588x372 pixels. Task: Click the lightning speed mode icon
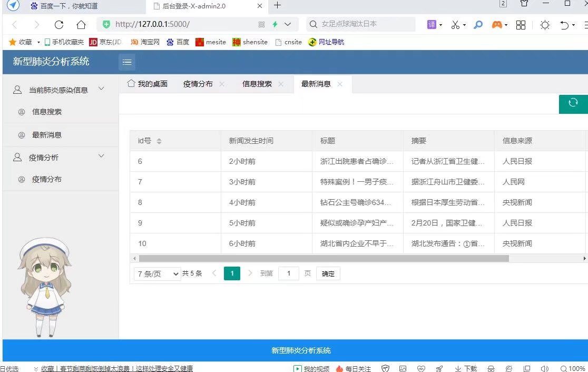[275, 24]
